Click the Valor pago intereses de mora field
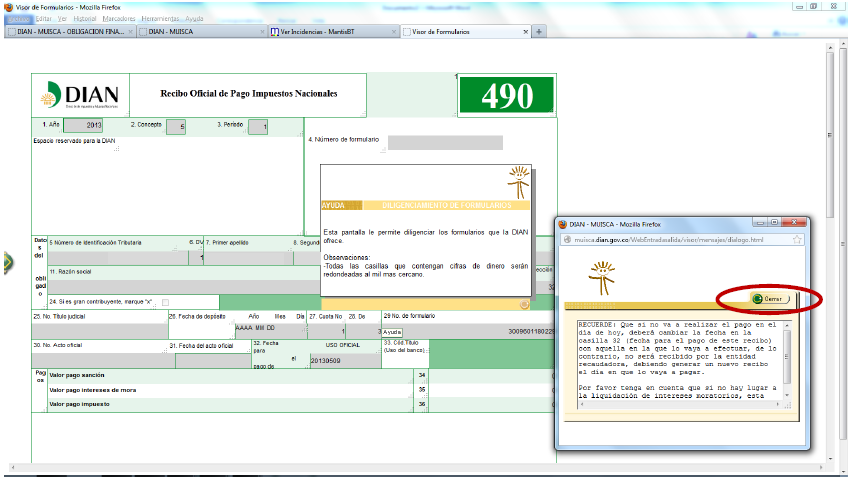Viewport: 852px width, 481px height. [x=492, y=390]
